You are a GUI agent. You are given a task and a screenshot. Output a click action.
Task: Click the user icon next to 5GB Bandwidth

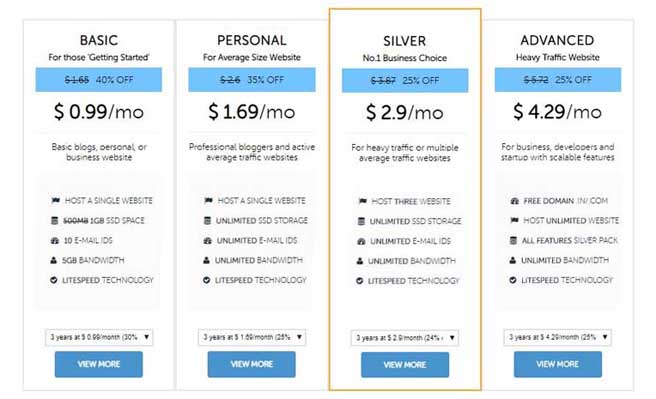(54, 260)
